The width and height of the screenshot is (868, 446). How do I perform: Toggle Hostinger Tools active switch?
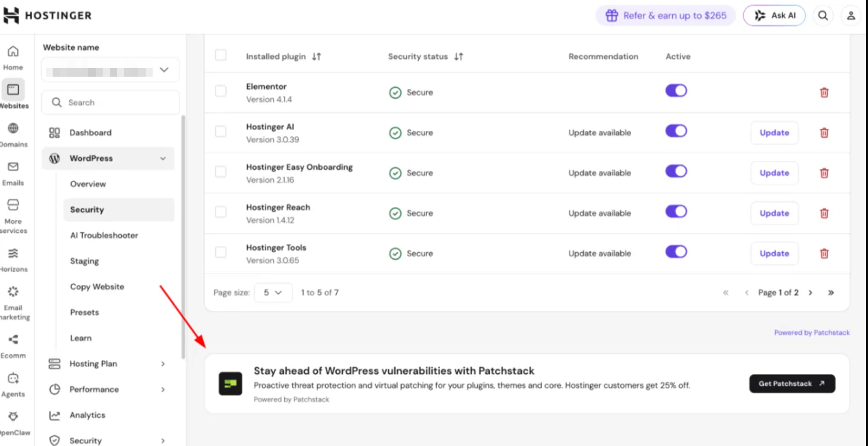[x=676, y=252]
